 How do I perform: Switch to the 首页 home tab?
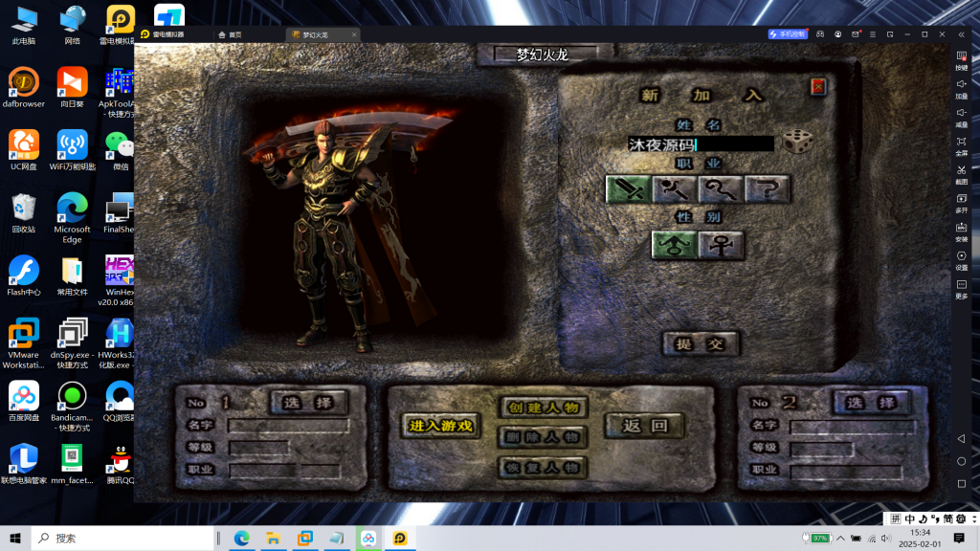[231, 34]
